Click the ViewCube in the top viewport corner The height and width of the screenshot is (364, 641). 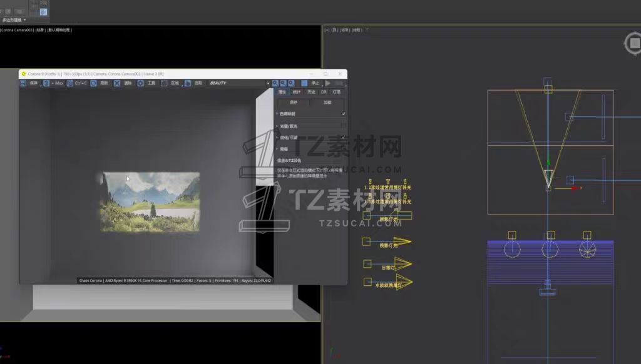click(633, 43)
